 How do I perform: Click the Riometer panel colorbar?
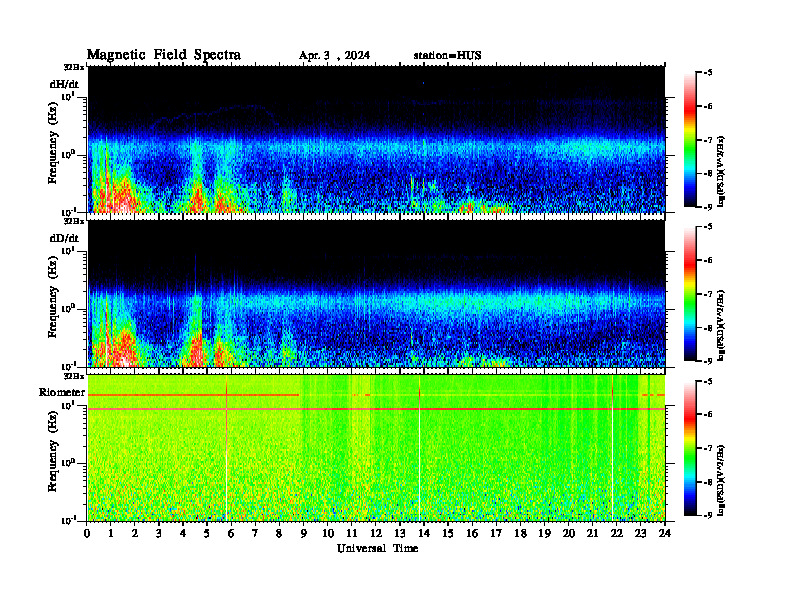689,448
